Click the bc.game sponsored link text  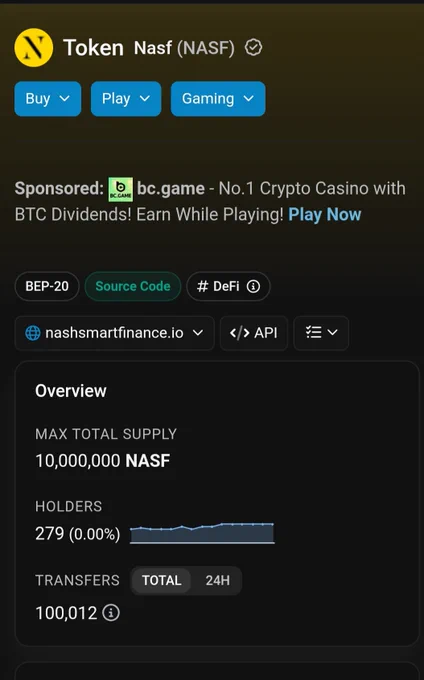click(x=171, y=189)
